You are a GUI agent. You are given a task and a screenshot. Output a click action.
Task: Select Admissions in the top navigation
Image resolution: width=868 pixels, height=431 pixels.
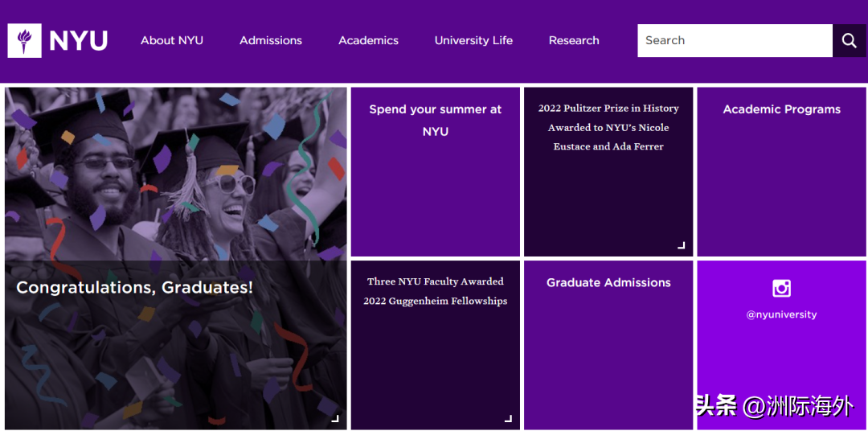(271, 40)
